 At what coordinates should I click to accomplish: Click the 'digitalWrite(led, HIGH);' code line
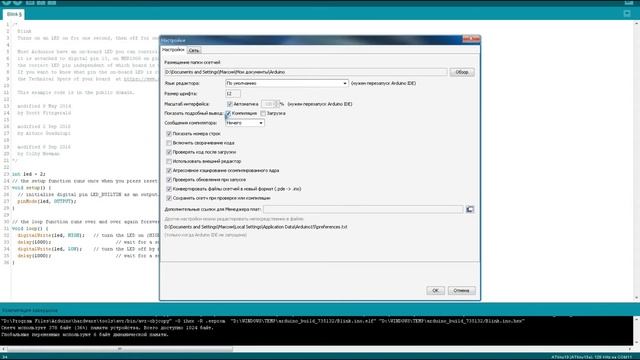(x=51, y=236)
